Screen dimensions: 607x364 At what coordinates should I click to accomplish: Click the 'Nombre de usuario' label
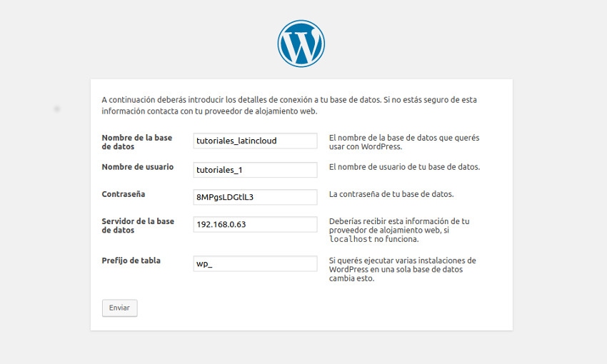coord(137,167)
